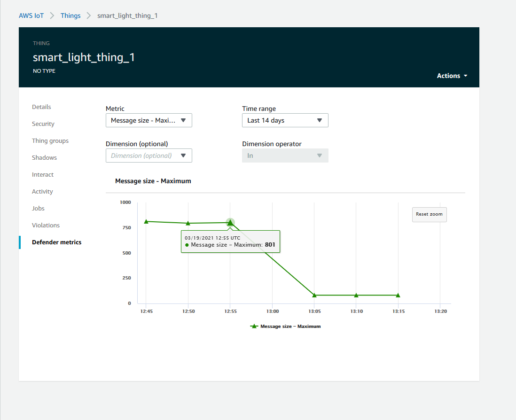Open the Metric dropdown
This screenshot has height=420, width=516.
[149, 120]
